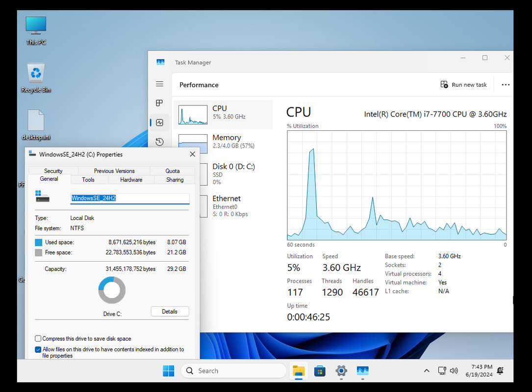The image size is (532, 392).
Task: Click Free space gray color square
Action: tap(39, 252)
